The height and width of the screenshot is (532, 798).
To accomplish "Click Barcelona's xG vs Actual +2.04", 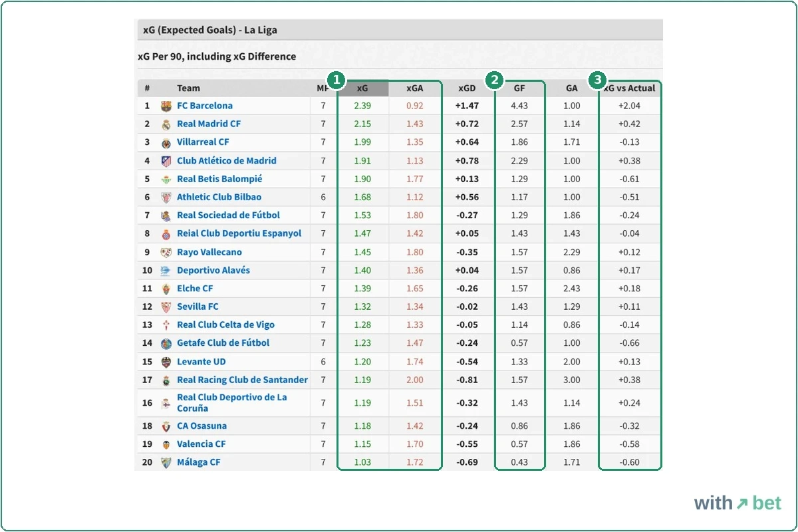I will pos(629,106).
